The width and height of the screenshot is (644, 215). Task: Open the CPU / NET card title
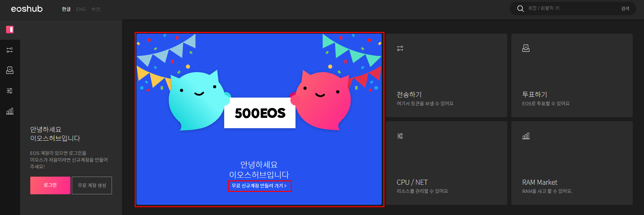point(412,182)
